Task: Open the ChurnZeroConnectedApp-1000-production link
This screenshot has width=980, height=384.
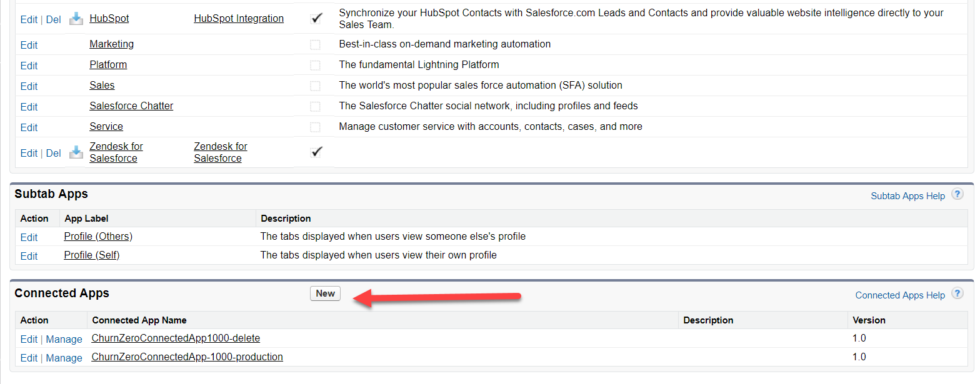Action: 187,357
